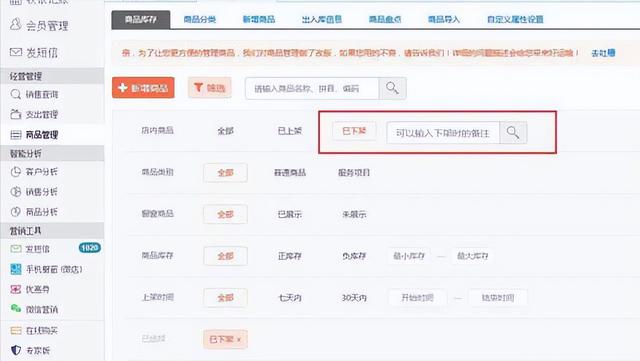Open the 结束时间 date picker

tap(498, 298)
